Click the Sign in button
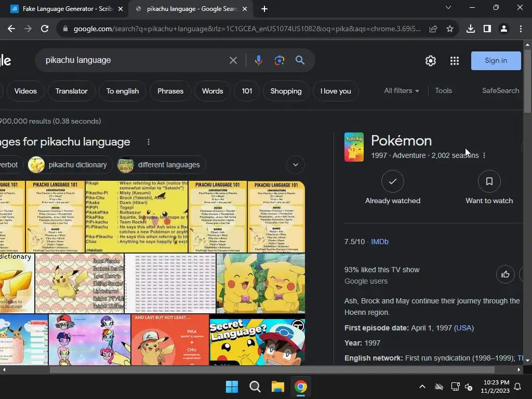 click(x=496, y=61)
